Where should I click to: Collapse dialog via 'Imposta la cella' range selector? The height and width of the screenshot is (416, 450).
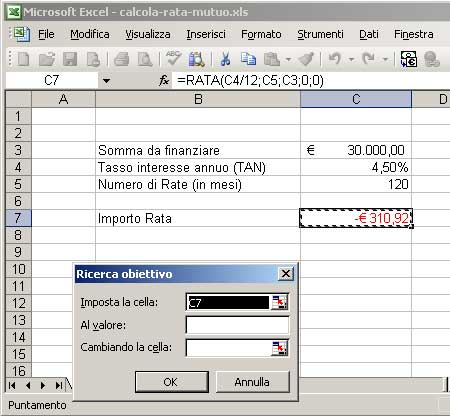coord(279,302)
